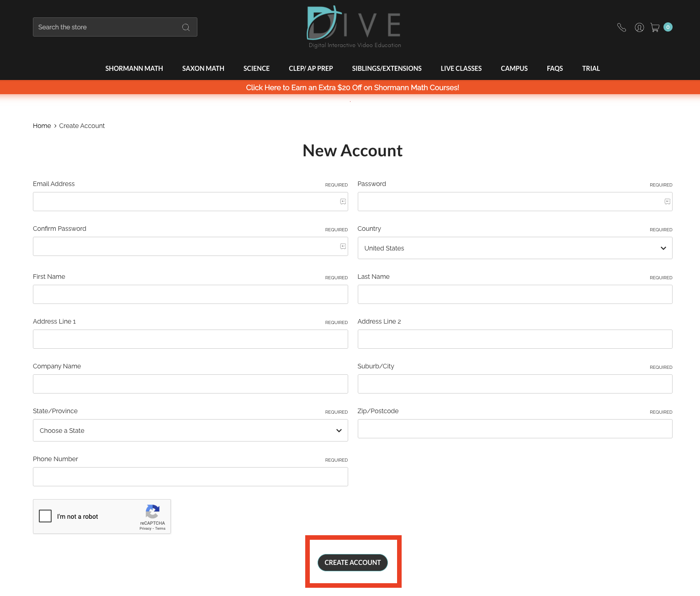Open the Trial menu item
This screenshot has width=700, height=596.
click(591, 69)
